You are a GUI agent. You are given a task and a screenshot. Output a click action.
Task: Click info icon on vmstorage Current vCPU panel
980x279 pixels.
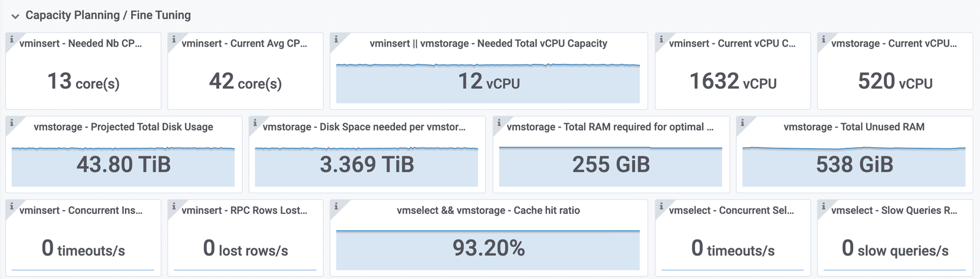pyautogui.click(x=823, y=39)
